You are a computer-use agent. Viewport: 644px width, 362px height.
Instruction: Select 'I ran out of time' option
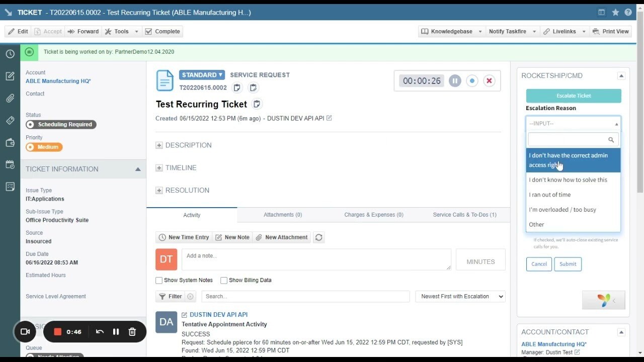point(574,195)
